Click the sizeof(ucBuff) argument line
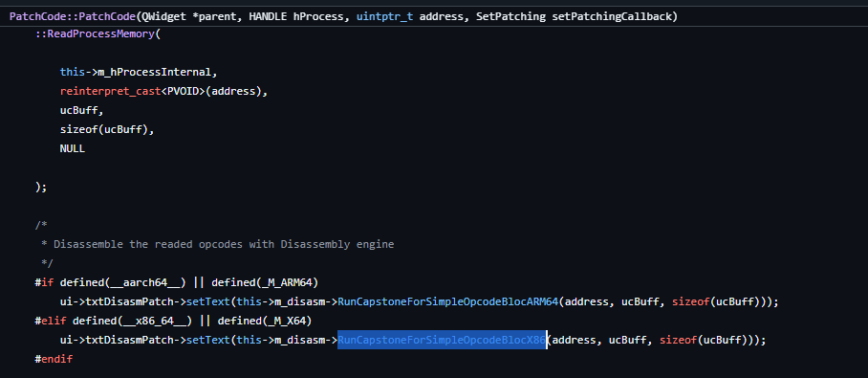The image size is (868, 378). point(107,130)
